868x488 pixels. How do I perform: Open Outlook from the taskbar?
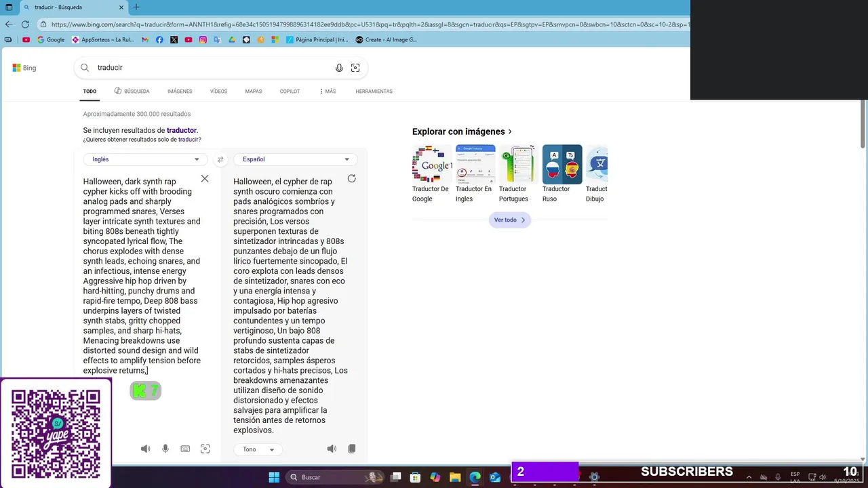[x=495, y=477]
